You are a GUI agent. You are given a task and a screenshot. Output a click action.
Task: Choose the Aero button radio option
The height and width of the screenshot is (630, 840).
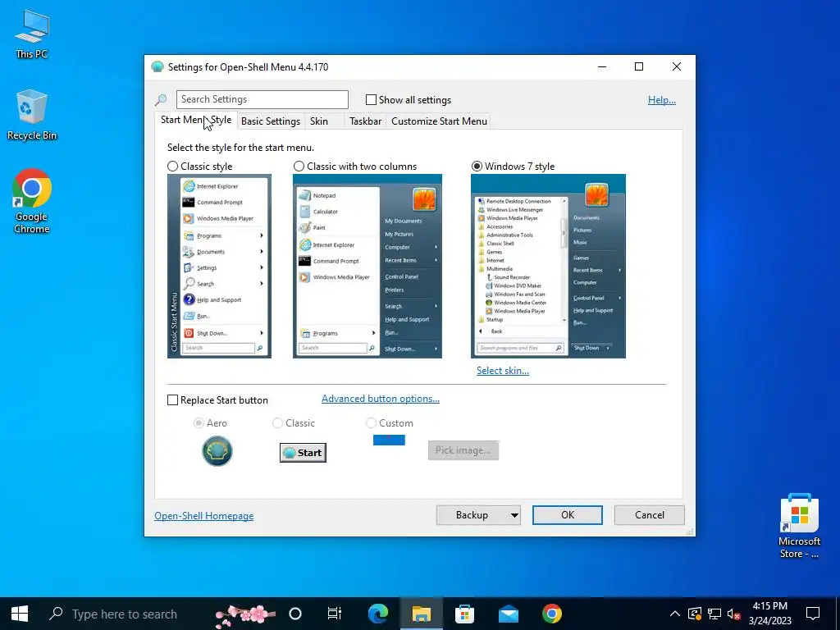(199, 423)
